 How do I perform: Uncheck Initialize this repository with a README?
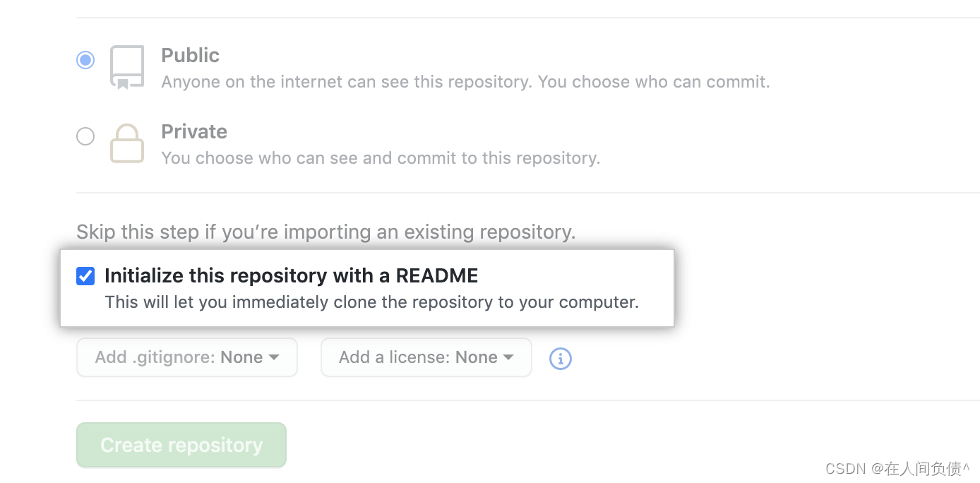(85, 276)
